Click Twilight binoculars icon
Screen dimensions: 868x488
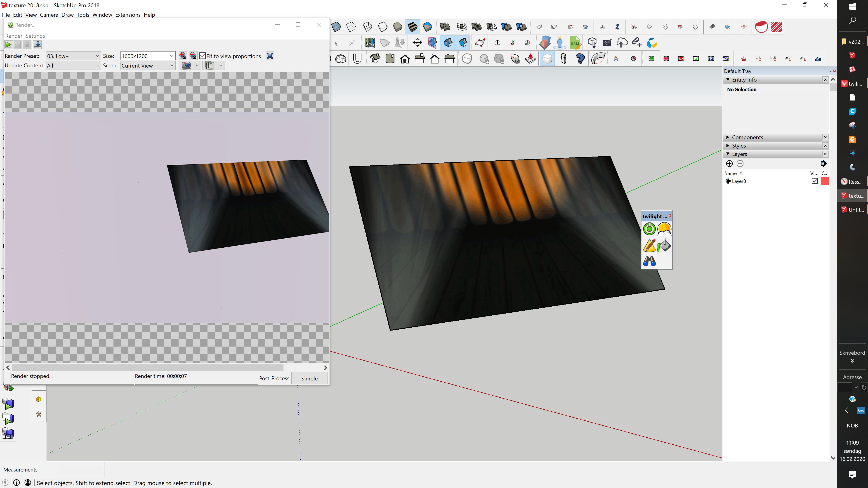(649, 261)
